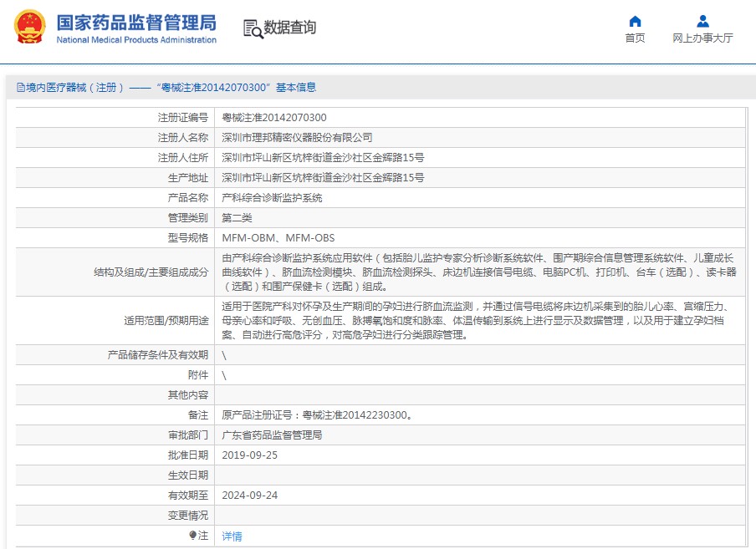Click the 基本信息 header title text
The image size is (756, 549).
pos(296,87)
